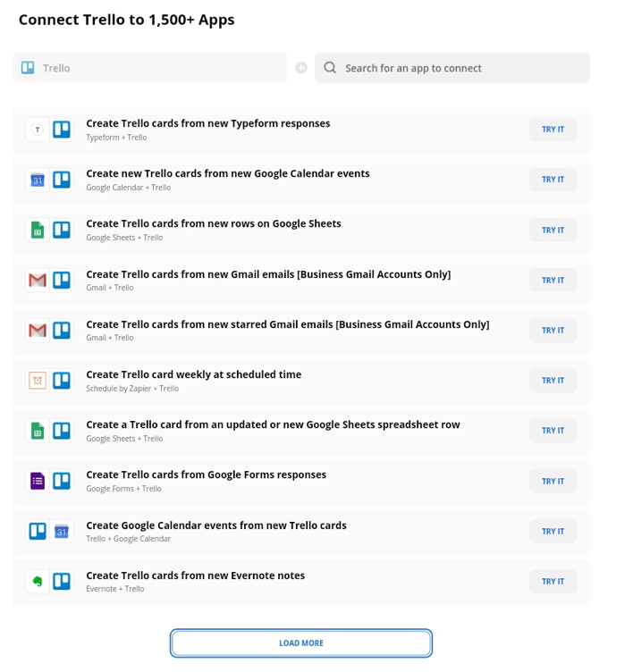Click the 'Evernote + Trello' subtitle
The image size is (633, 672).
[x=115, y=589]
